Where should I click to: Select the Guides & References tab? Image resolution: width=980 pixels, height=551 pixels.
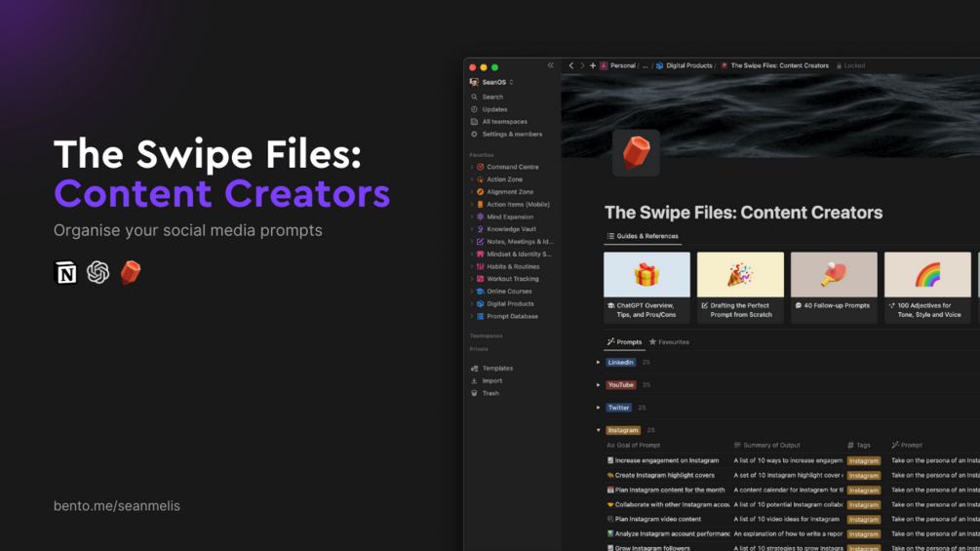tap(643, 236)
